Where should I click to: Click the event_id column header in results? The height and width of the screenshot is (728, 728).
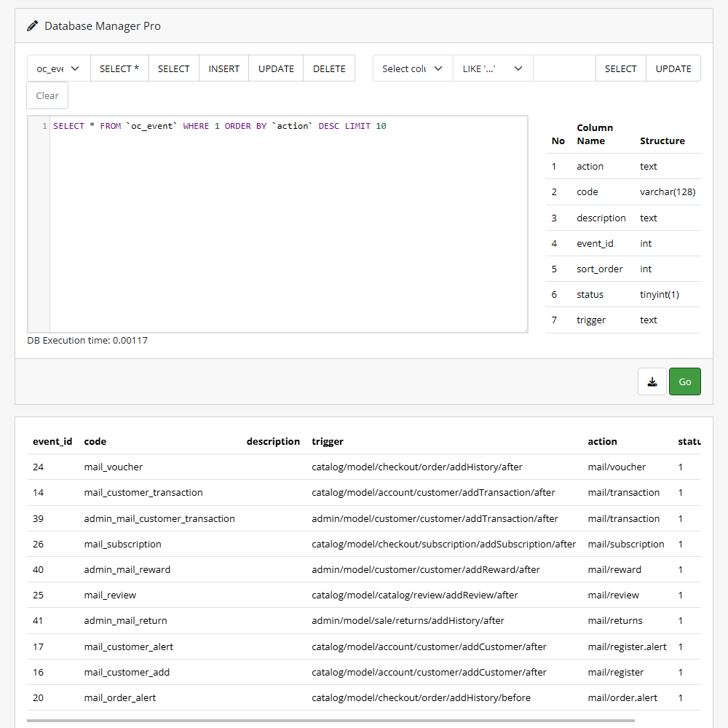[52, 441]
